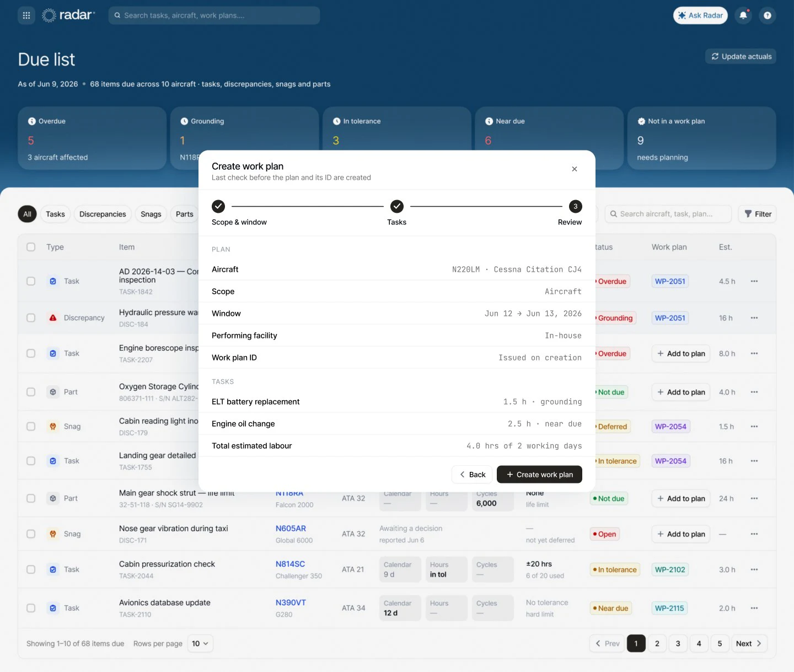Check the AD 2026-14-03 task row checkbox
Image resolution: width=794 pixels, height=672 pixels.
tap(31, 281)
